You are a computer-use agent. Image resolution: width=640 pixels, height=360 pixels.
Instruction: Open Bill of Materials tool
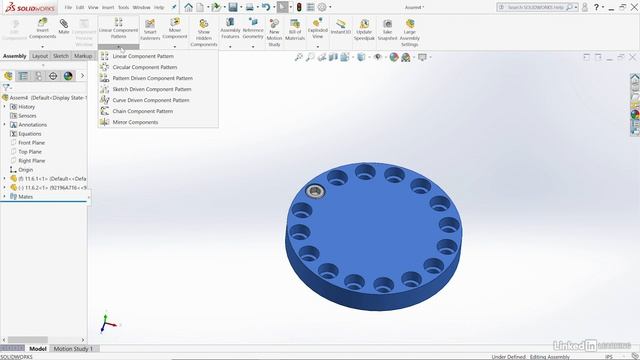(295, 30)
